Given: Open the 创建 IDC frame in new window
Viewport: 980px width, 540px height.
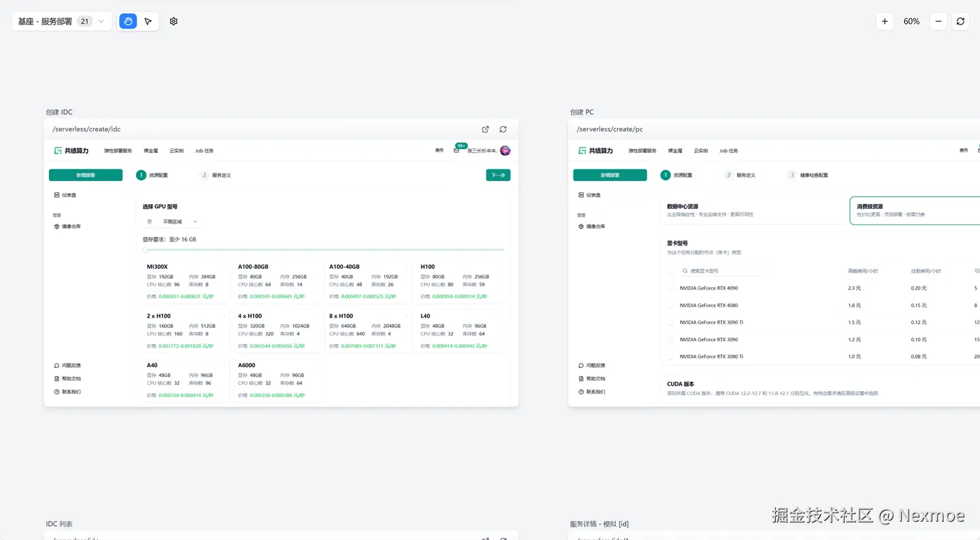Looking at the screenshot, I should click(x=485, y=129).
